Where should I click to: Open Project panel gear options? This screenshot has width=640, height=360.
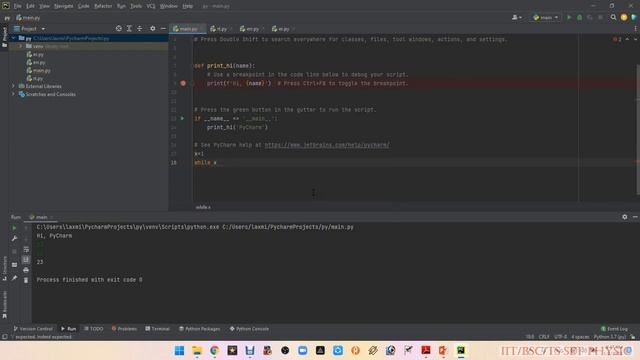(x=153, y=29)
